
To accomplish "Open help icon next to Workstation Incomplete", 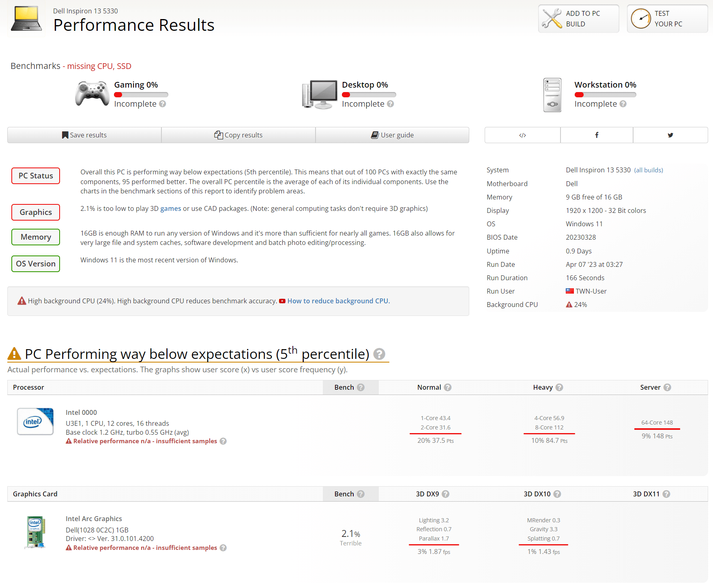I will tap(623, 104).
